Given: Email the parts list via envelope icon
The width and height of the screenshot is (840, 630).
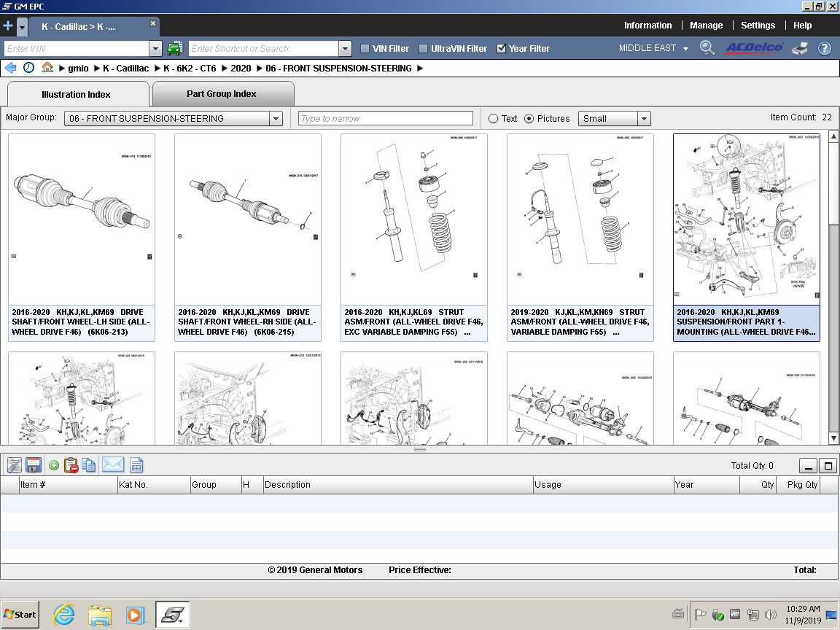Looking at the screenshot, I should (x=113, y=464).
